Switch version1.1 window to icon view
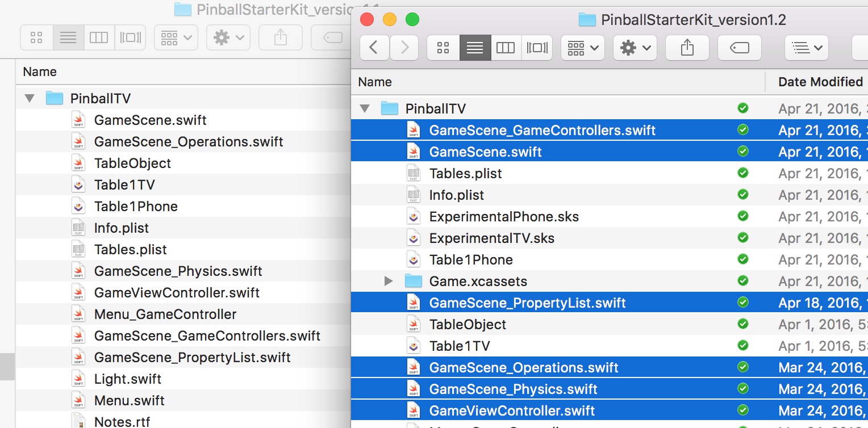The width and height of the screenshot is (868, 428). click(x=36, y=37)
